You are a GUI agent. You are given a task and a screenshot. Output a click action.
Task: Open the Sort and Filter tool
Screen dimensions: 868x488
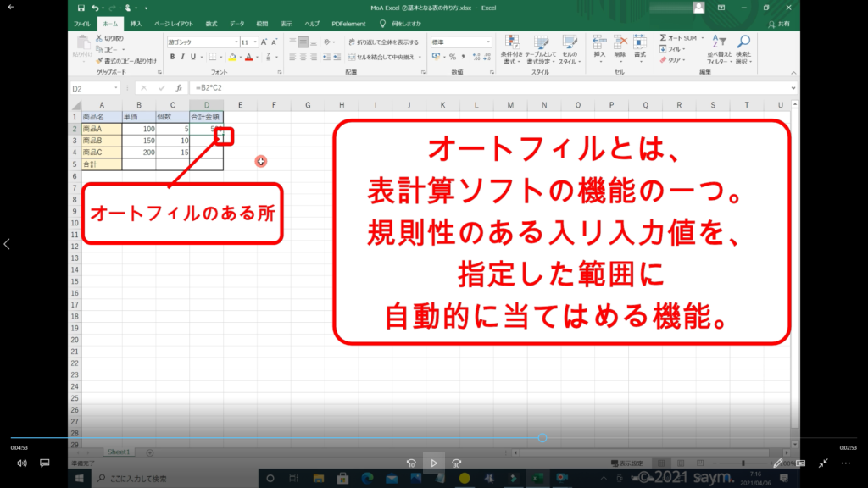(x=718, y=49)
